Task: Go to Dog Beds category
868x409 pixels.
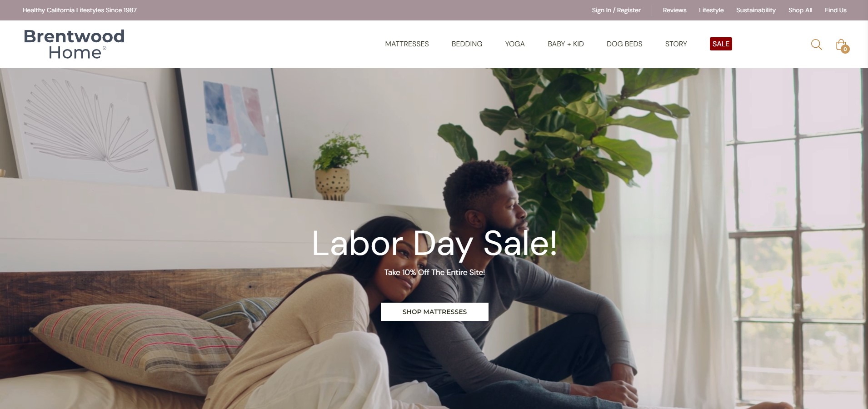Action: (x=624, y=44)
